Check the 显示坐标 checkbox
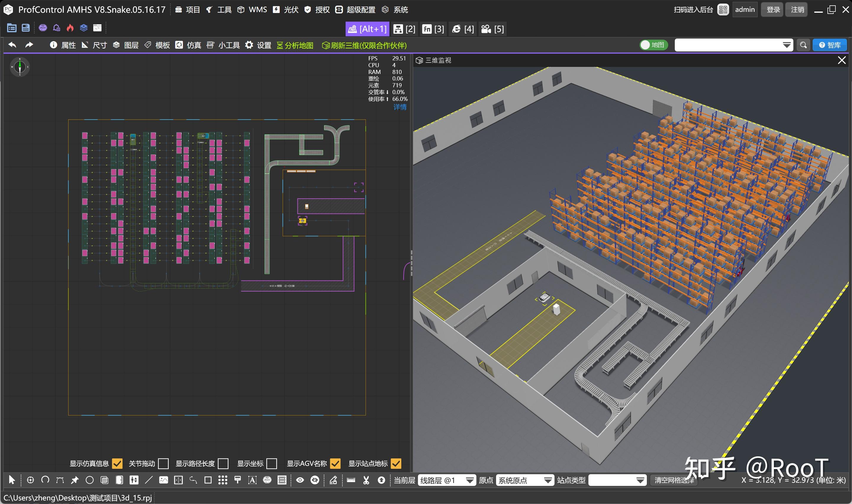The width and height of the screenshot is (852, 504). point(272,463)
